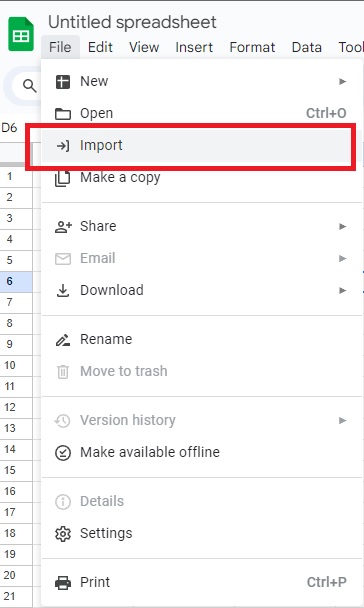Click the Ctrl+O shortcut text
364x608 pixels.
[326, 114]
